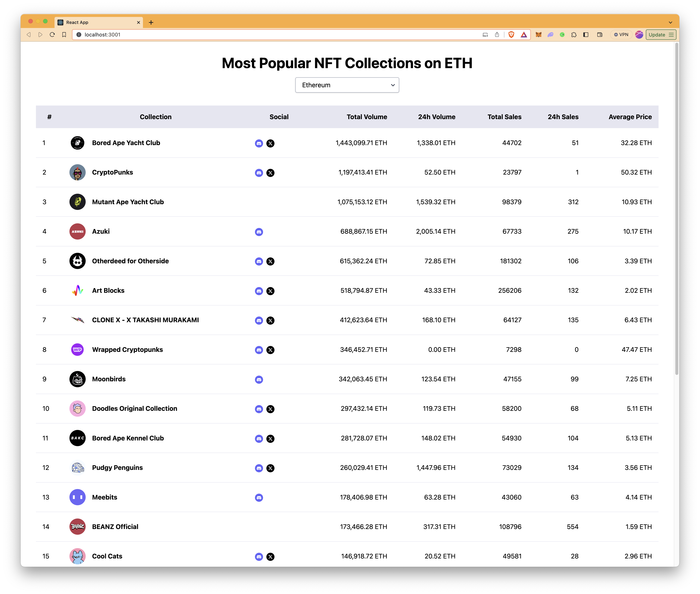700x594 pixels.
Task: Open the Ethereum chain dropdown
Action: click(x=347, y=85)
